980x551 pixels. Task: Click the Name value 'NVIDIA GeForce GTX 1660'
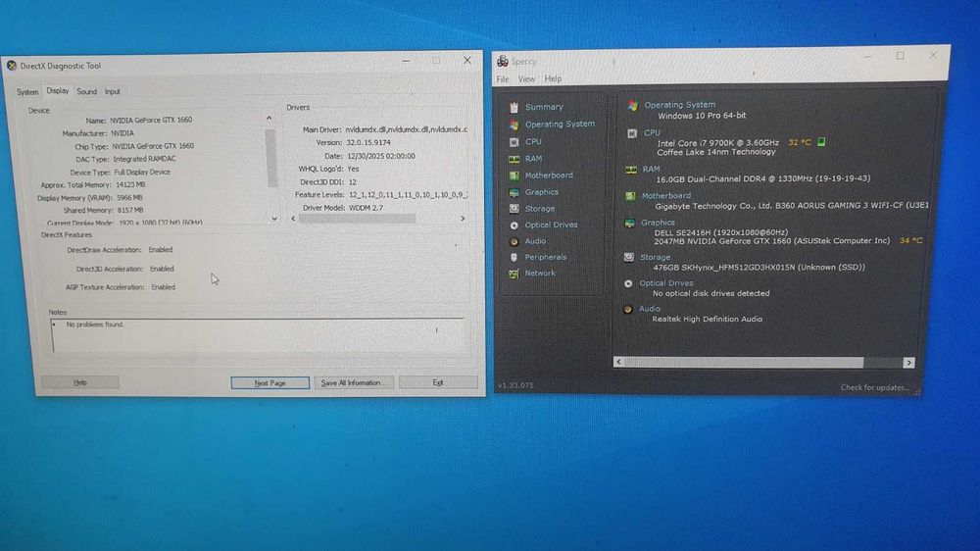tap(151, 120)
